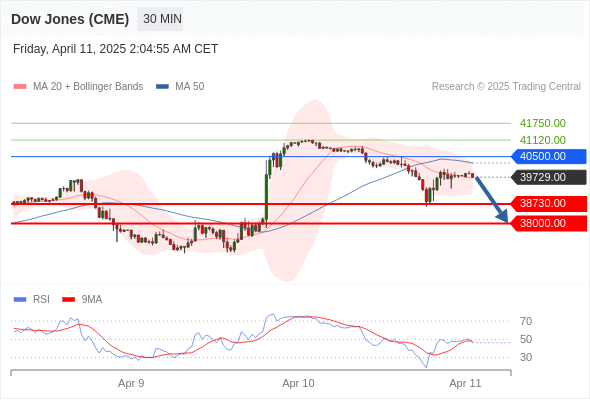Click the Dow Jones (CME) title

pyautogui.click(x=70, y=19)
